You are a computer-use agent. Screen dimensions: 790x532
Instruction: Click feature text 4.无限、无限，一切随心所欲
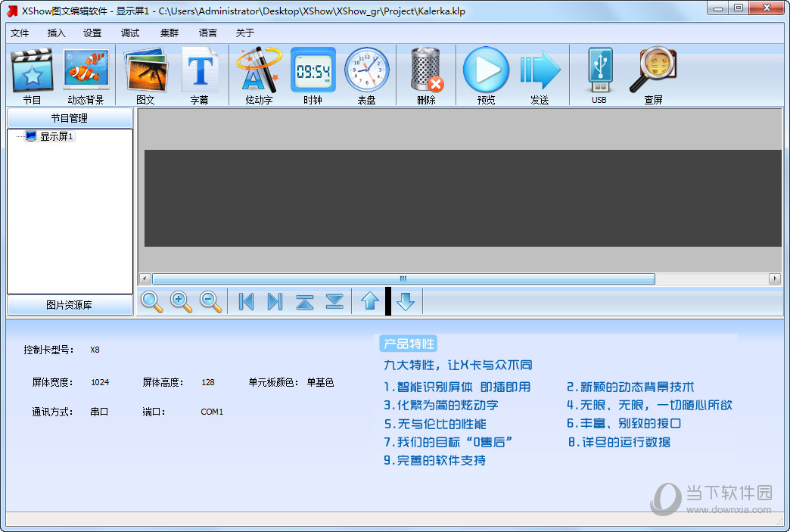coord(649,405)
